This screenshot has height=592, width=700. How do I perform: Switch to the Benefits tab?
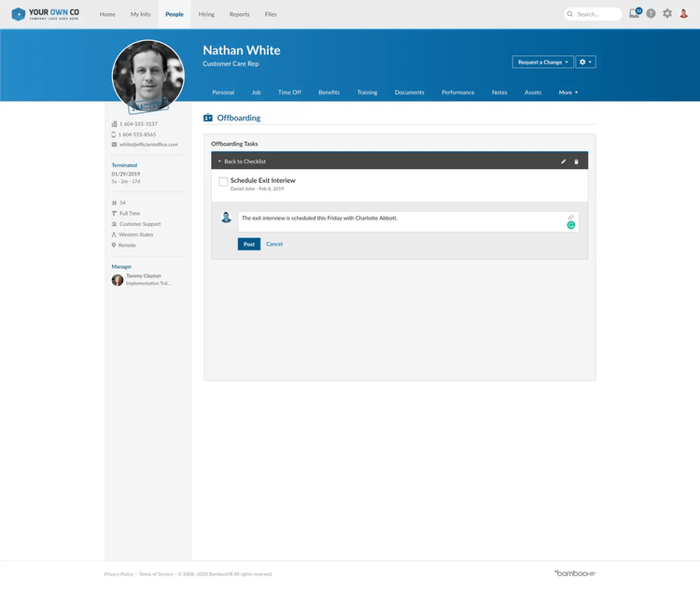(x=329, y=92)
